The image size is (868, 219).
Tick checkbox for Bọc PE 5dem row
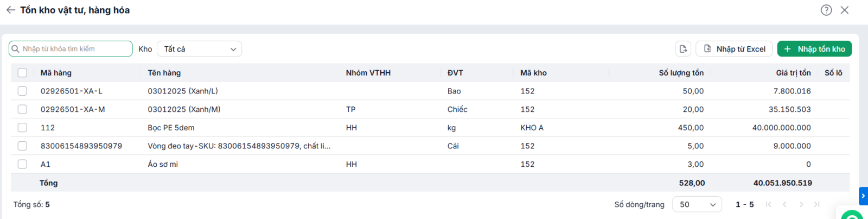22,128
